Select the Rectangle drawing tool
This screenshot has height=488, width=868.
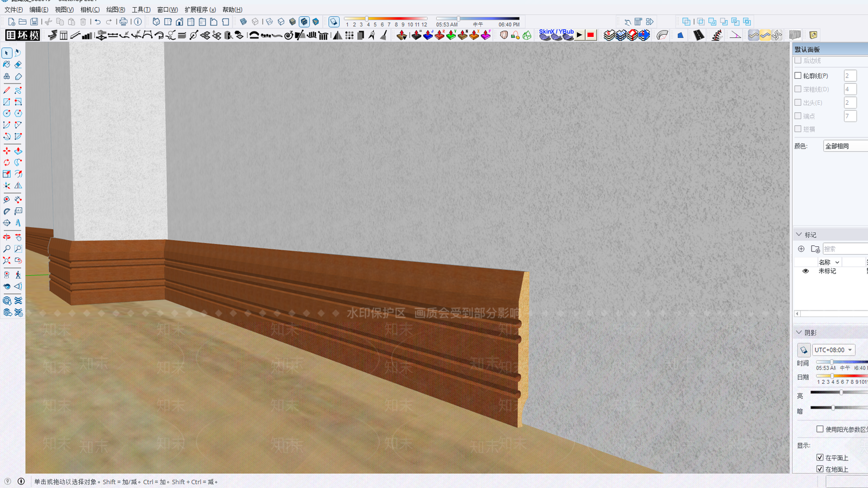coord(7,102)
